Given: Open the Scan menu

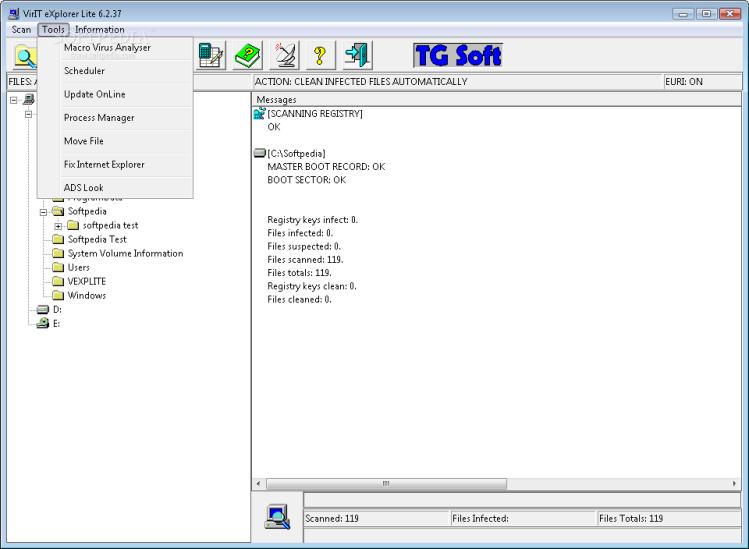Looking at the screenshot, I should tap(21, 30).
